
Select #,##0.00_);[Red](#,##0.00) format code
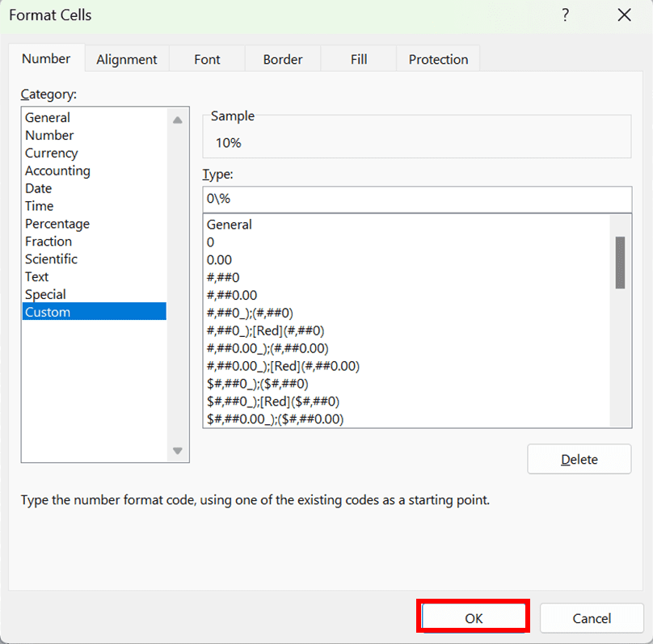pyautogui.click(x=407, y=366)
